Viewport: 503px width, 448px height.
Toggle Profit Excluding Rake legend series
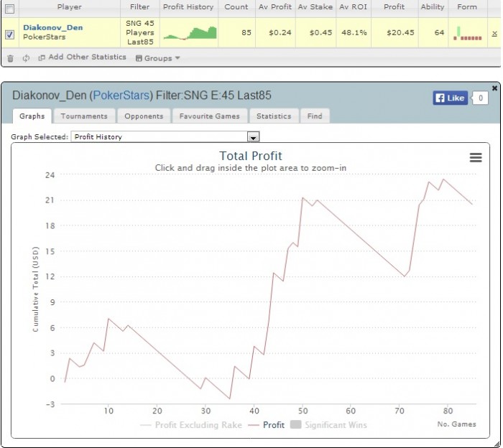pyautogui.click(x=191, y=425)
